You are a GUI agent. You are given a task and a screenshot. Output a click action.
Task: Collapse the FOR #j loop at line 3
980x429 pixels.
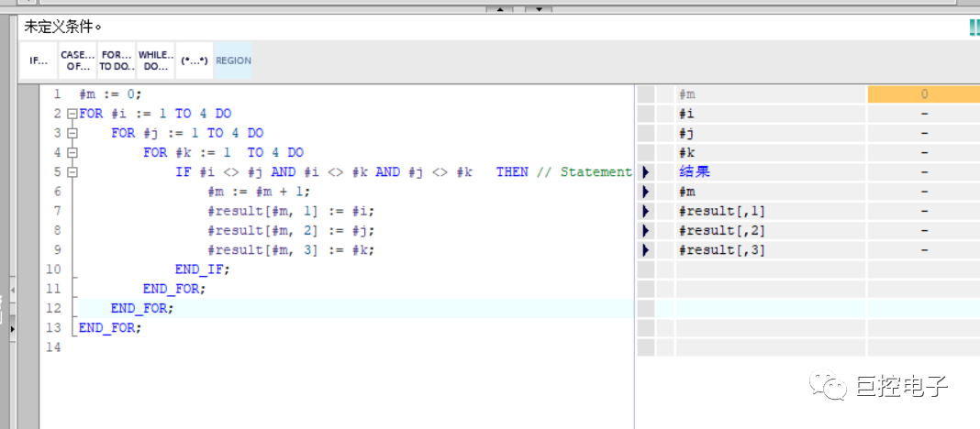click(x=72, y=134)
